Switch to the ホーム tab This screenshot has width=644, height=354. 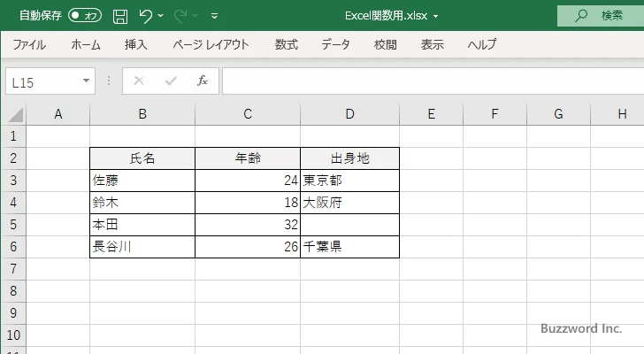[86, 44]
